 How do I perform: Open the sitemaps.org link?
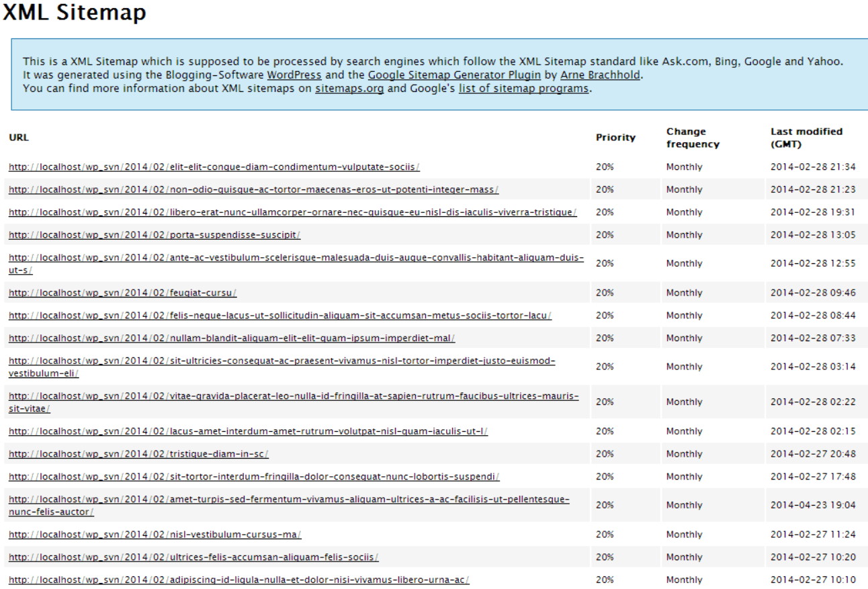pyautogui.click(x=349, y=89)
